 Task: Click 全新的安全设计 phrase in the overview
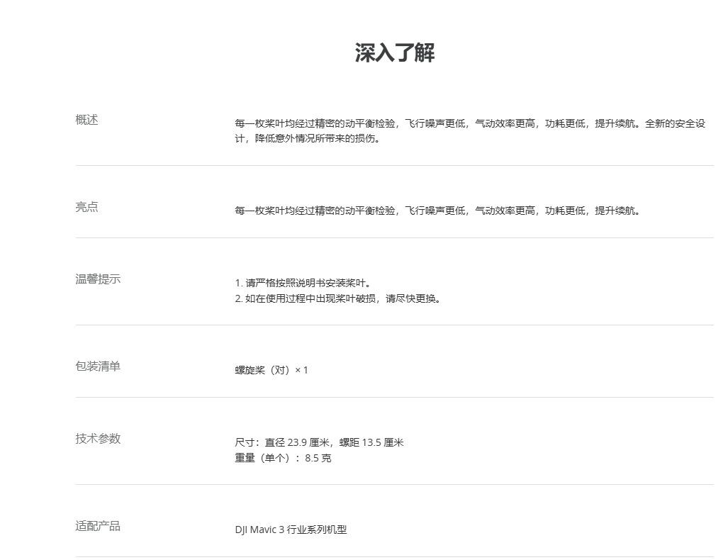tap(674, 123)
